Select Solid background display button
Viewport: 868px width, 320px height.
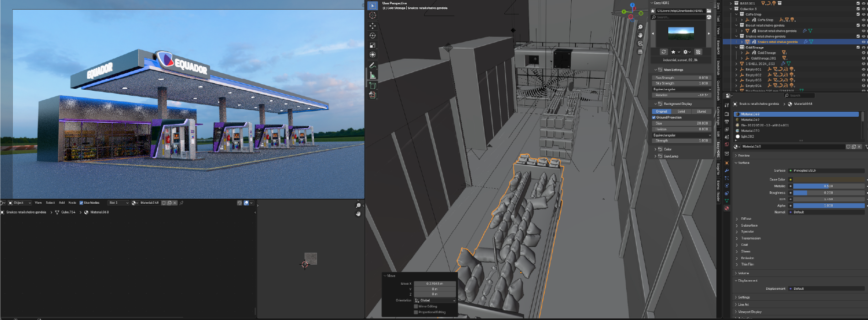(x=682, y=111)
